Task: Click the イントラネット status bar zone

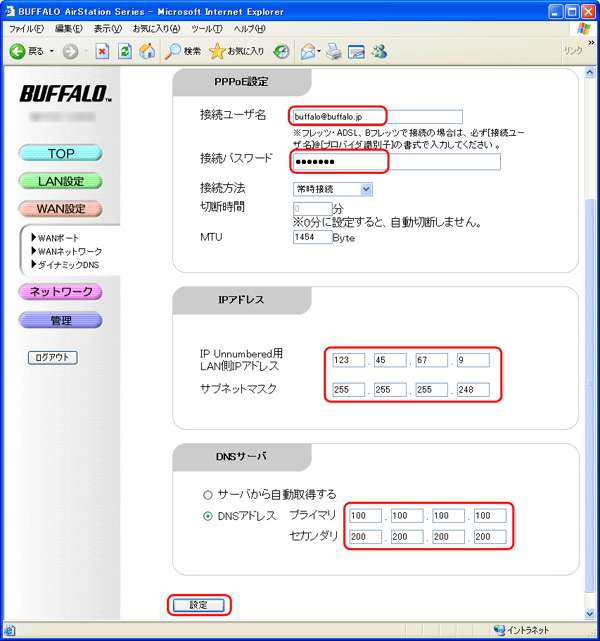Action: (x=522, y=630)
